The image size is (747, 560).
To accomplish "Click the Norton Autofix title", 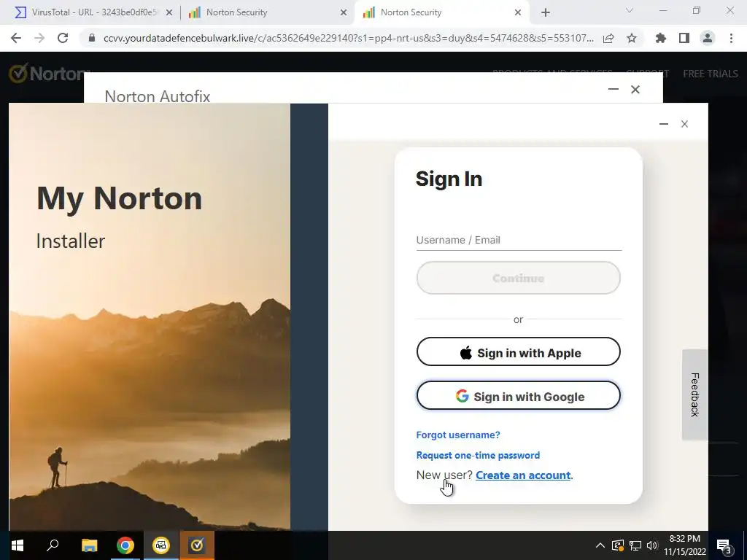I will tap(158, 97).
